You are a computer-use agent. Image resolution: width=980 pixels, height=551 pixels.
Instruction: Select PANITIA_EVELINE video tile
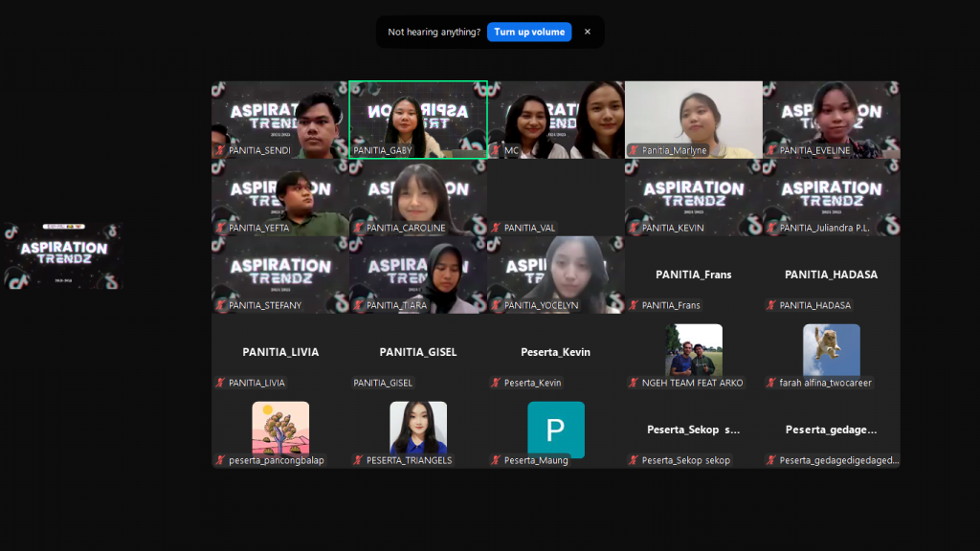click(x=832, y=120)
